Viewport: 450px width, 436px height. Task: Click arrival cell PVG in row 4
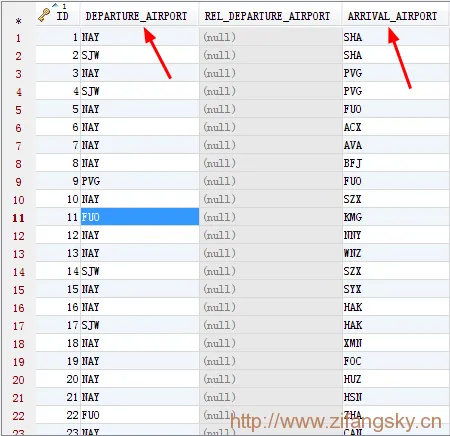pos(396,91)
